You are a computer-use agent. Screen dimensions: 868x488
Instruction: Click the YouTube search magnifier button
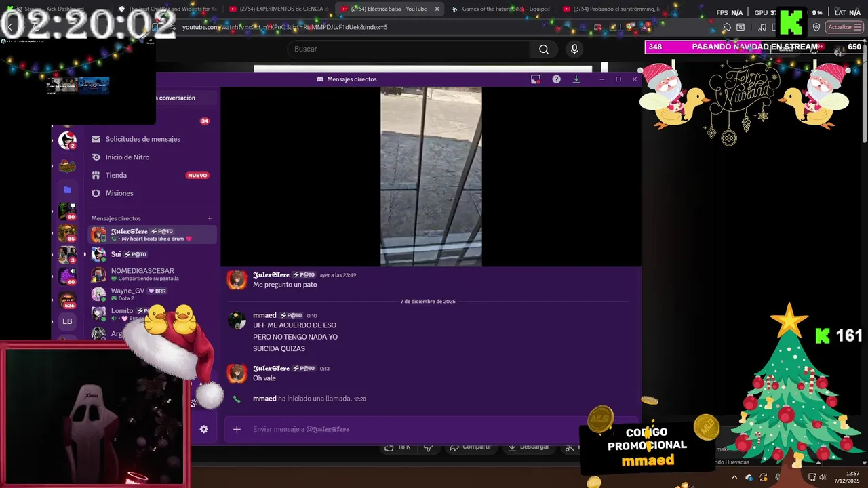544,49
